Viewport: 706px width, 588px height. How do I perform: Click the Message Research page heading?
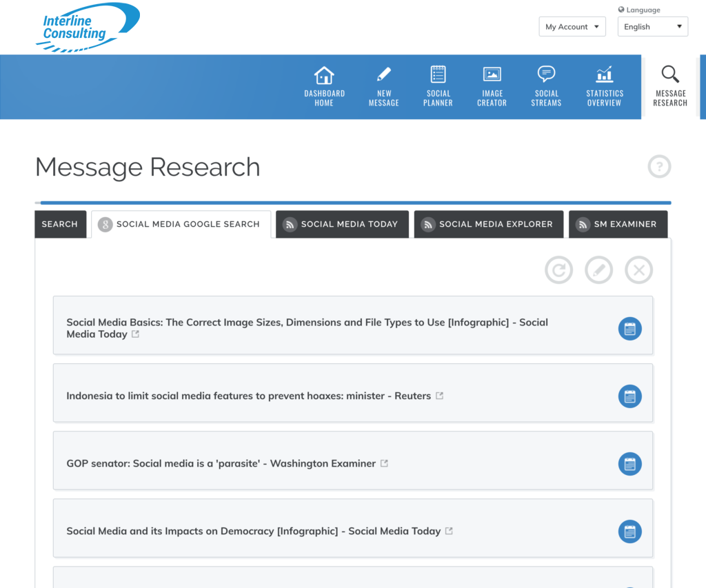[148, 167]
